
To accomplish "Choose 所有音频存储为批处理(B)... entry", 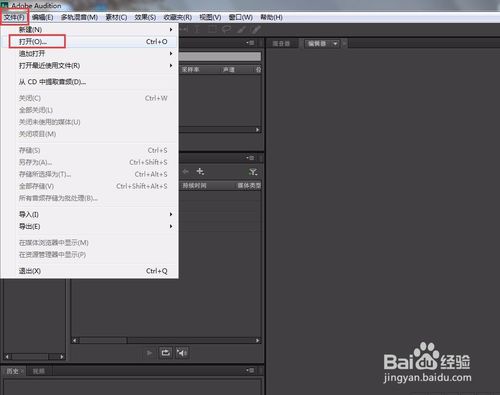I will tap(89, 198).
